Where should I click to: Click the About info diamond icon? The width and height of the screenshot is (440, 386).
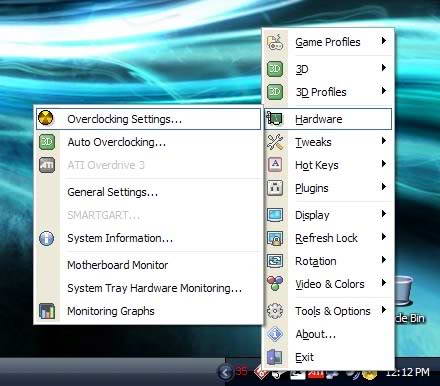[x=275, y=334]
